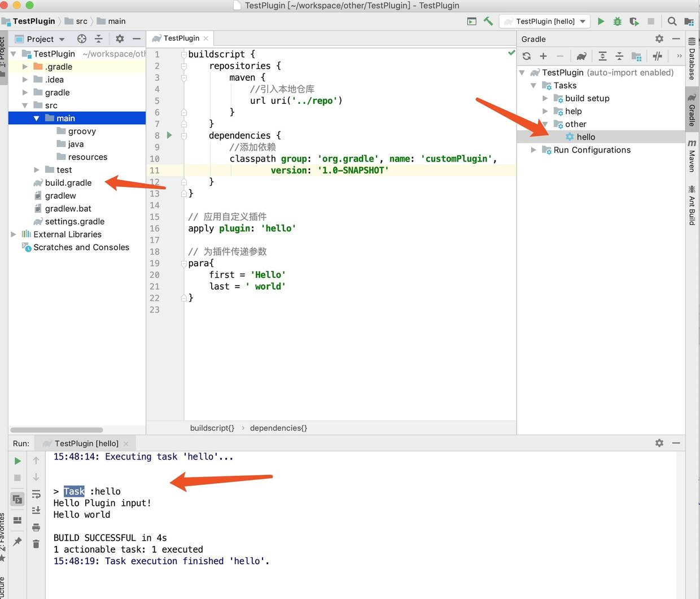The width and height of the screenshot is (700, 599).
Task: Click the horizontal scrollbar under the Project tree
Action: pyautogui.click(x=56, y=430)
